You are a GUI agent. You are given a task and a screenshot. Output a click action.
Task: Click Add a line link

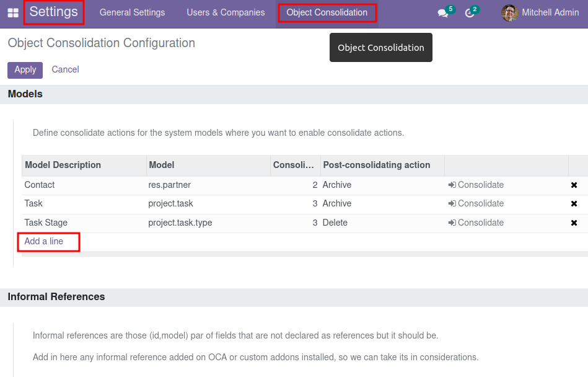point(44,242)
